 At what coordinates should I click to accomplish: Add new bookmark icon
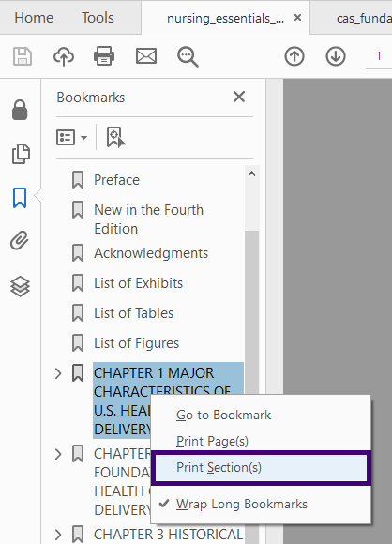click(115, 138)
